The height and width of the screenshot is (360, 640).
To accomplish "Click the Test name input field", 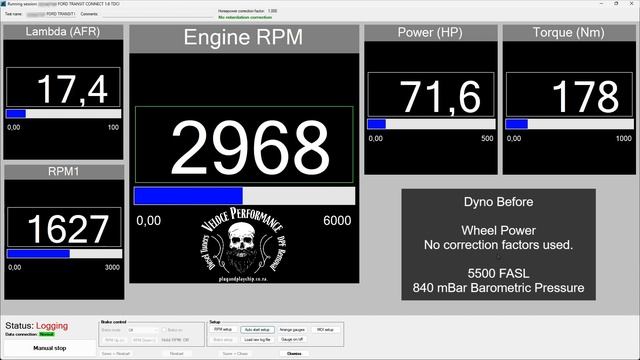I will (x=51, y=14).
